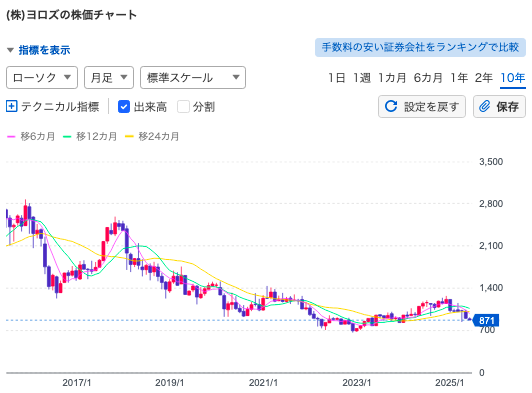Image resolution: width=532 pixels, height=393 pixels.
Task: Click the 2,800 y-axis value
Action: (x=491, y=204)
